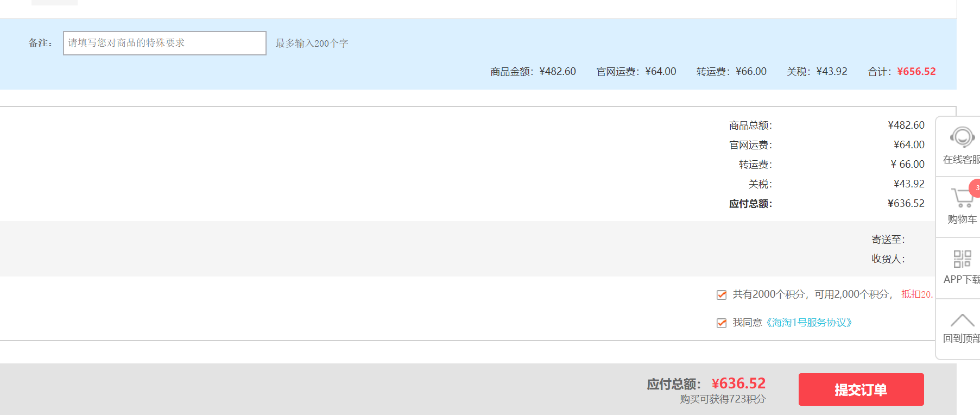
Task: Click the 收货人 label
Action: pos(888,259)
